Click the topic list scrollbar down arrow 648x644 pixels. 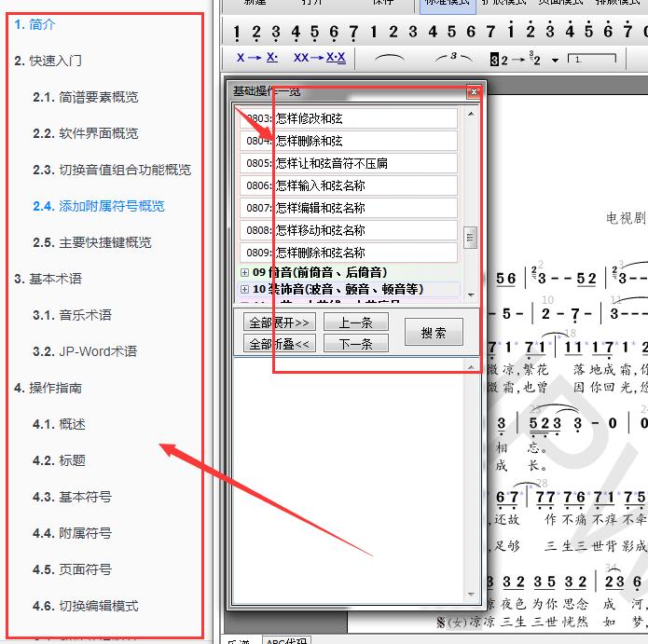(x=471, y=295)
